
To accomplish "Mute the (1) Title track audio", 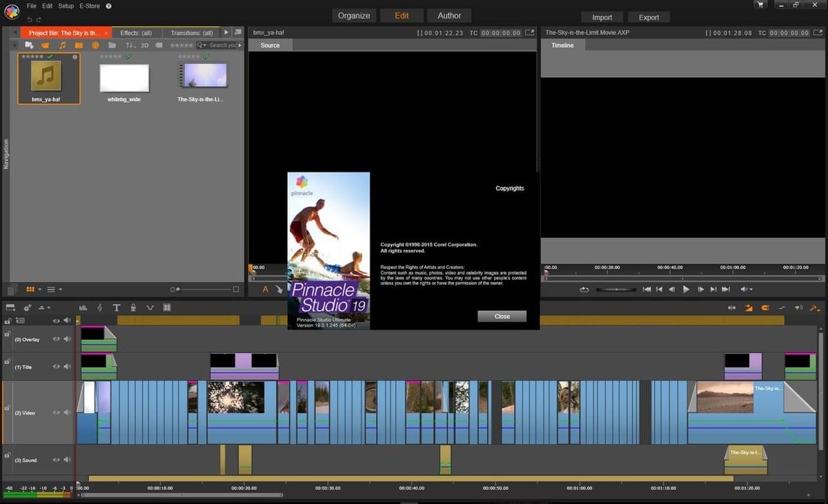I will 68,367.
